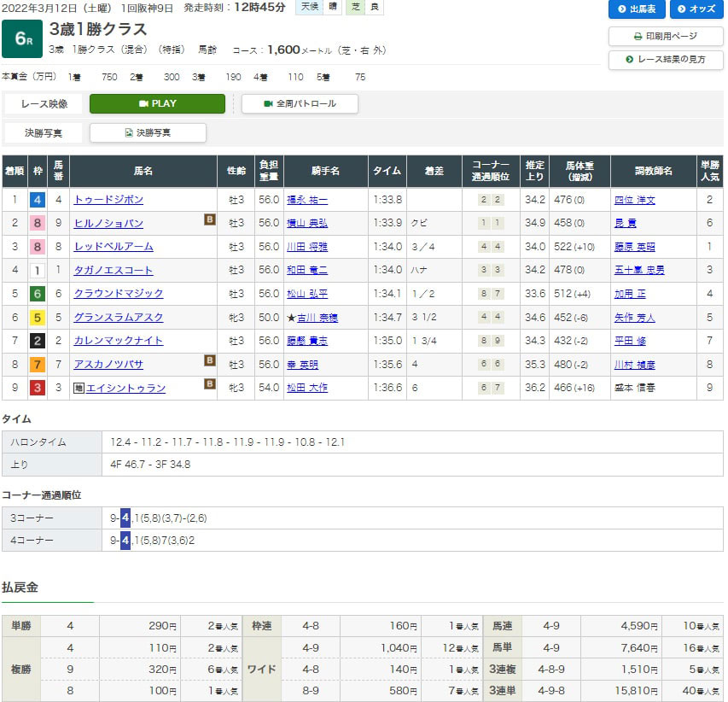Open horse link レッドベルアーム
Viewport: 728px width, 702px height.
click(114, 247)
